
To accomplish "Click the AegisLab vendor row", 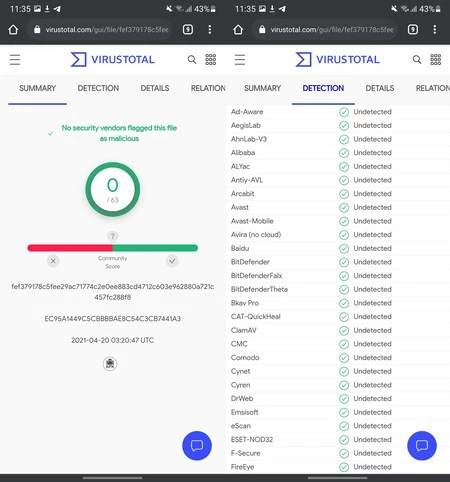I will pos(338,126).
